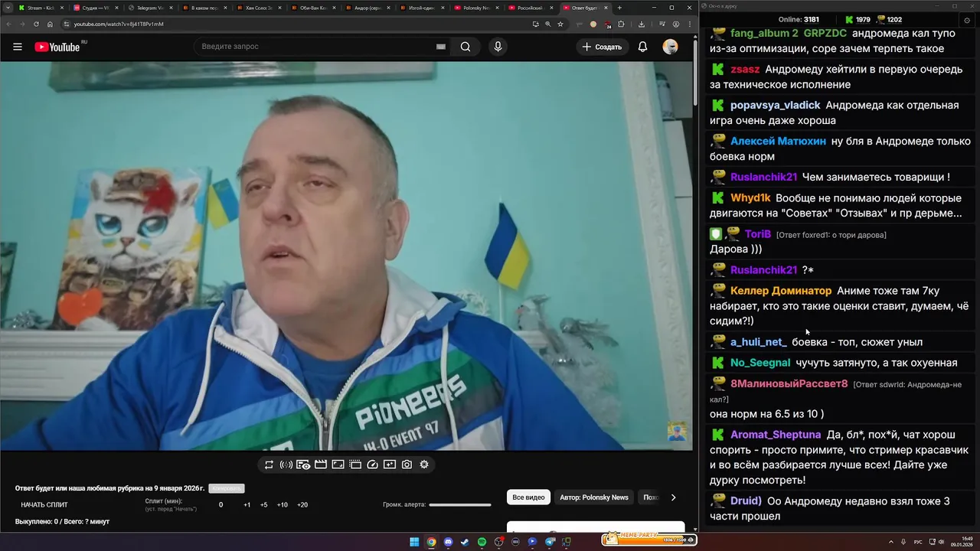Click the reply reference 'Ответ foxred1' in chat
The width and height of the screenshot is (980, 551).
pyautogui.click(x=831, y=235)
